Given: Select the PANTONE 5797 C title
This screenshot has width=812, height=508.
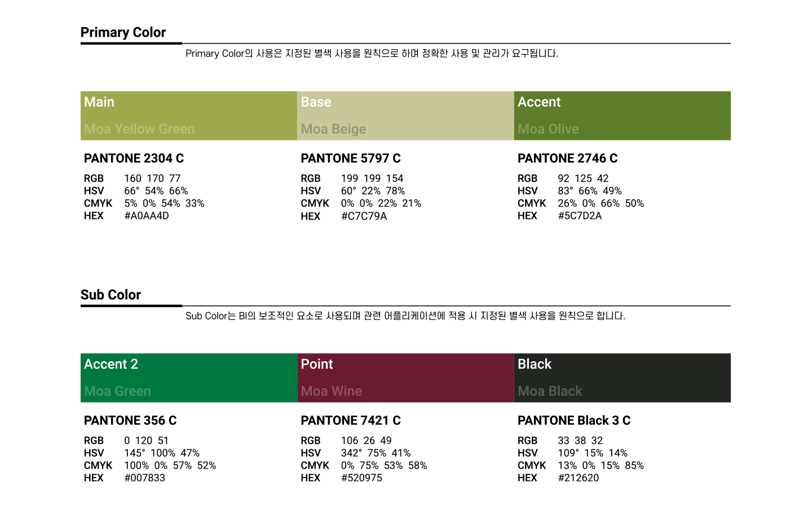Looking at the screenshot, I should 350,159.
